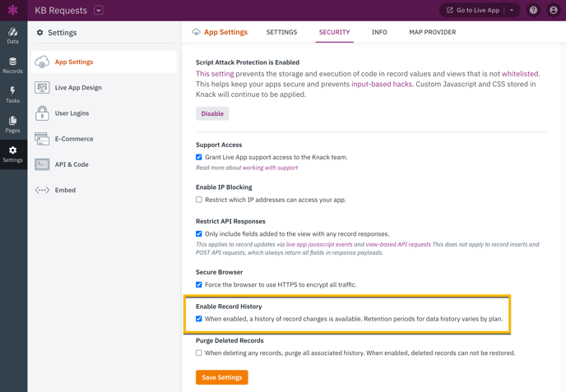
Task: Open the user account profile icon
Action: (x=553, y=10)
